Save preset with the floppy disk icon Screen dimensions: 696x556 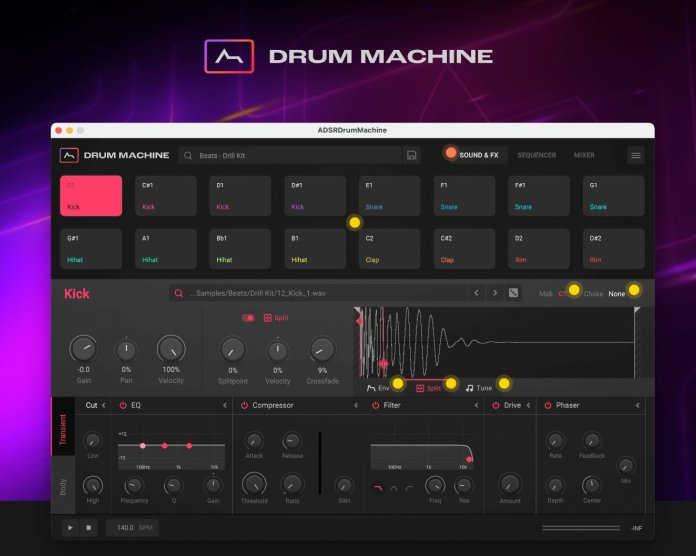(x=411, y=155)
